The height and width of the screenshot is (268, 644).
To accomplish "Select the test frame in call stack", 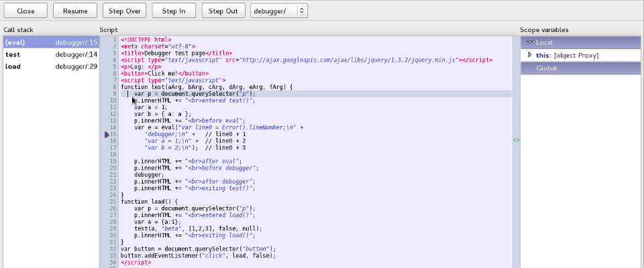I will [50, 54].
